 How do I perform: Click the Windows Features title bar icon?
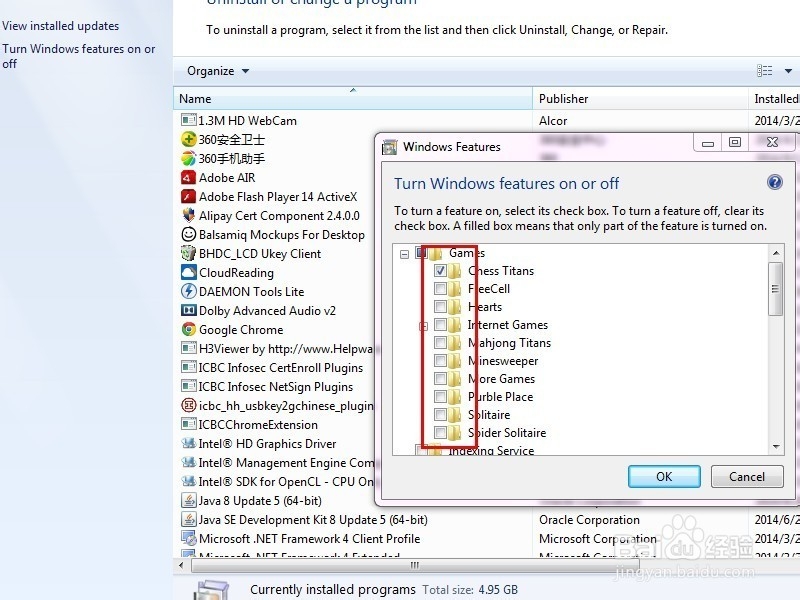coord(390,147)
